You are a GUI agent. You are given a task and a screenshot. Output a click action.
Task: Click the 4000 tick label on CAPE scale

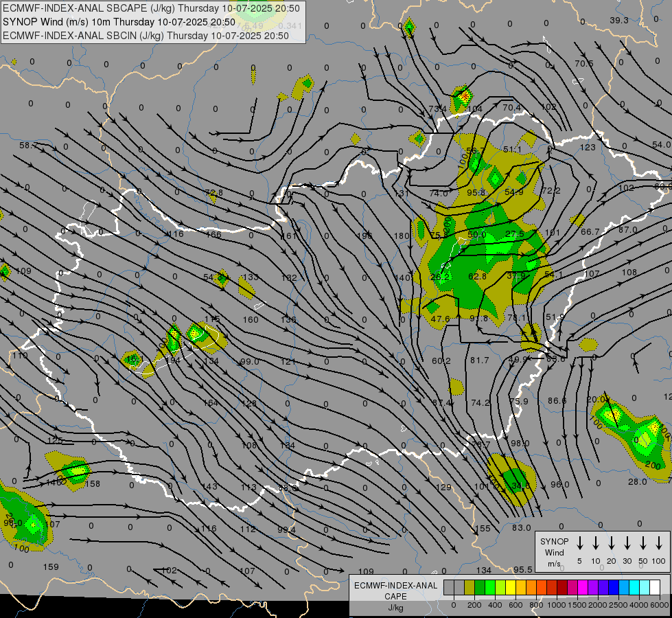click(x=639, y=605)
